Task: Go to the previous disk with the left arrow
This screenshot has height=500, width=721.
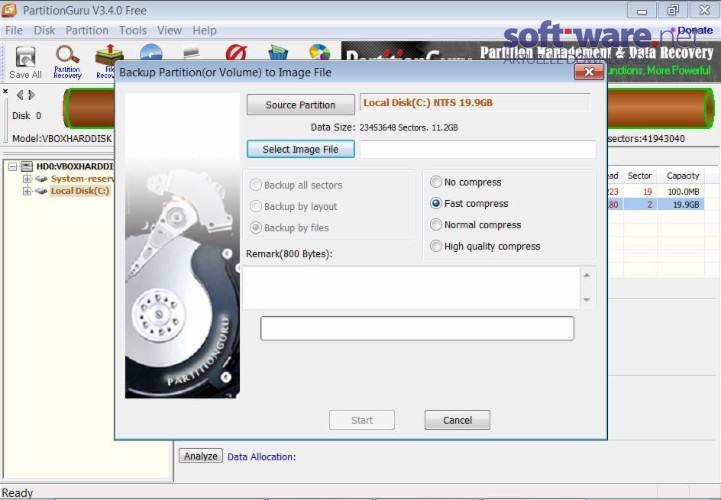Action: click(x=20, y=95)
